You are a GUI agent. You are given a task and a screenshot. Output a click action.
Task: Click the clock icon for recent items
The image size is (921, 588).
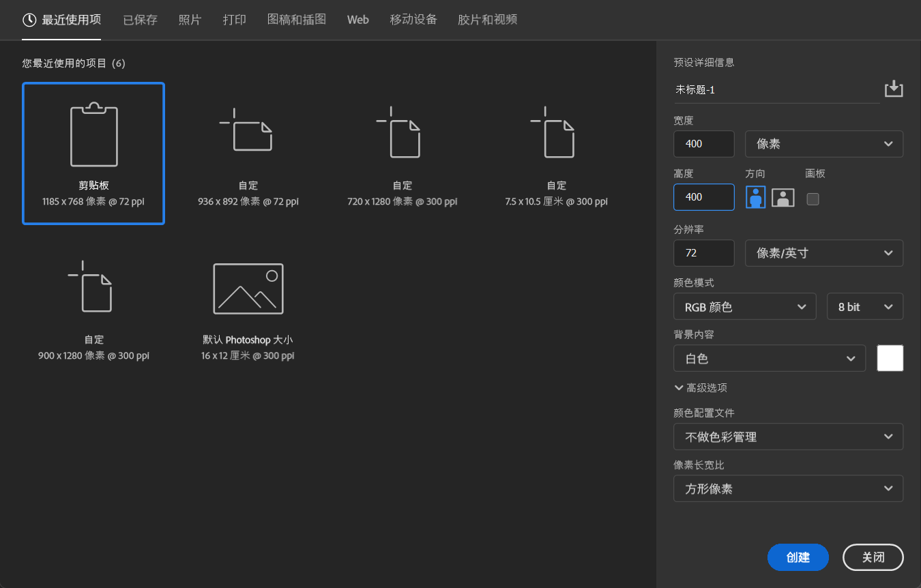coord(29,20)
